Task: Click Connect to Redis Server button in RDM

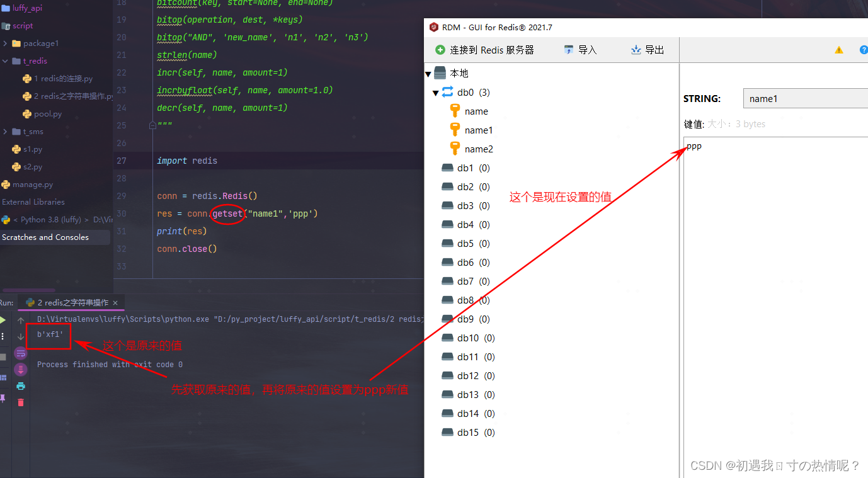Action: point(484,50)
